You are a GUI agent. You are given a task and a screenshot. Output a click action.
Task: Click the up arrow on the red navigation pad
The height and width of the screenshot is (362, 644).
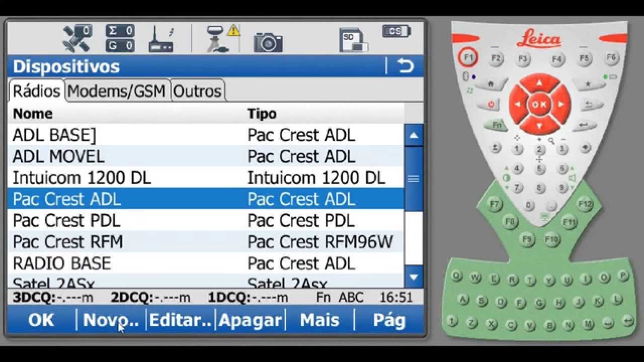coord(539,83)
